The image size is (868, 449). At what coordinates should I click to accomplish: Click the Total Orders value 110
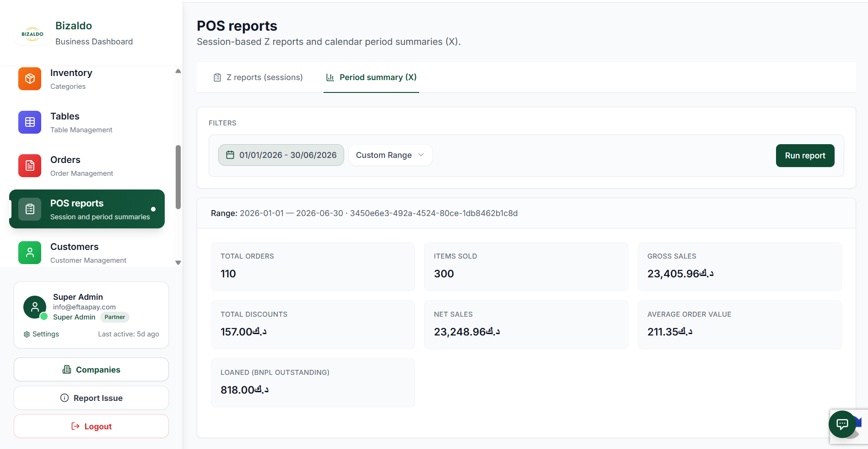(228, 274)
